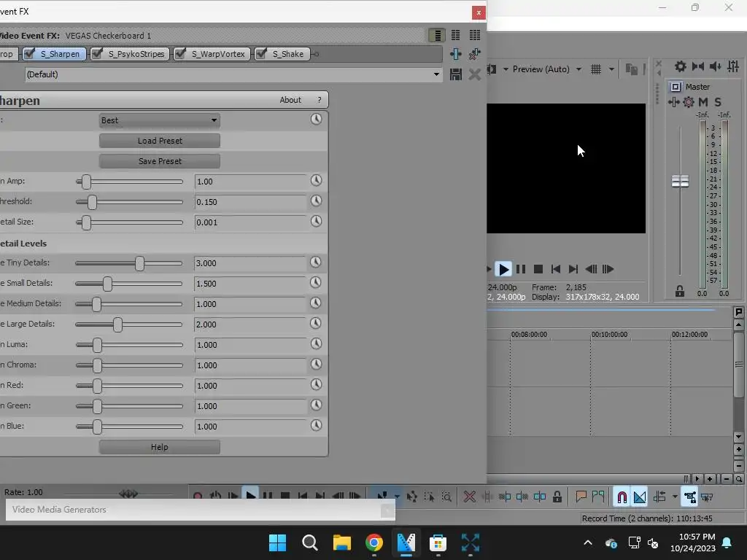Play the video preview
The image size is (747, 560).
coord(503,270)
